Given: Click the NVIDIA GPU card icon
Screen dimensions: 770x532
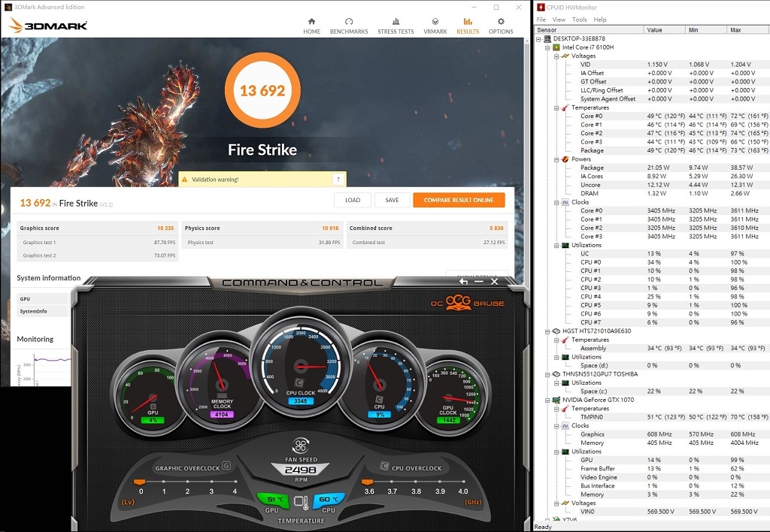Looking at the screenshot, I should (556, 400).
